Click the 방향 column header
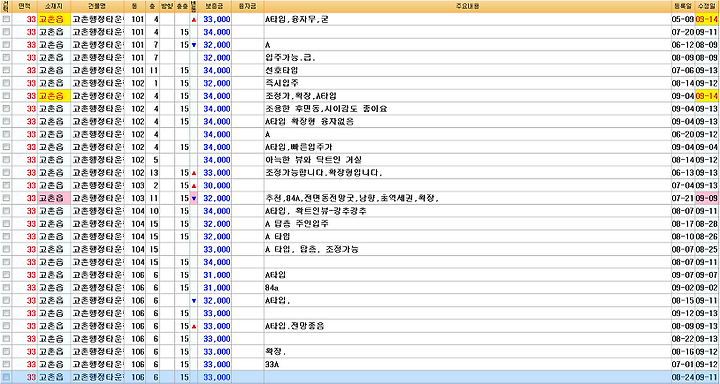Screen dimensions: 720x384 coord(167,6)
